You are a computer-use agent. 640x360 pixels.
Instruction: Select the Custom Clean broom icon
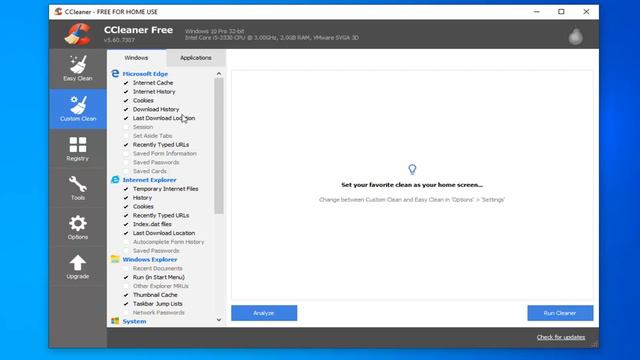tap(78, 105)
